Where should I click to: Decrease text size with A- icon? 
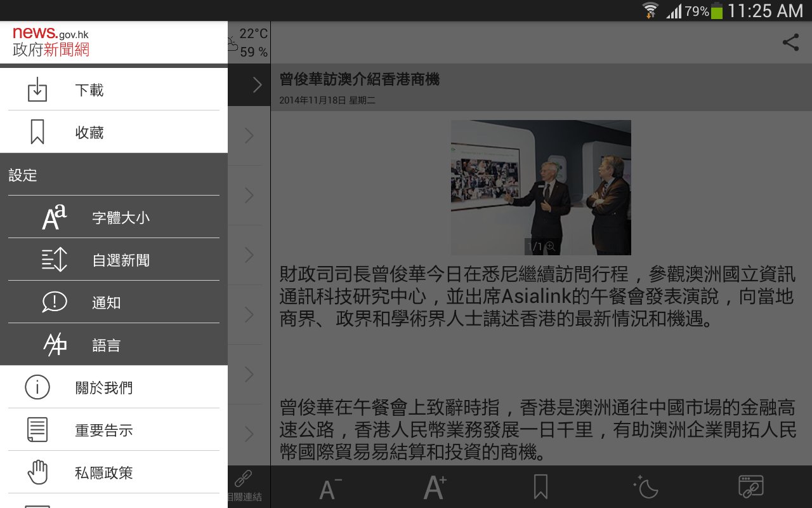point(330,487)
